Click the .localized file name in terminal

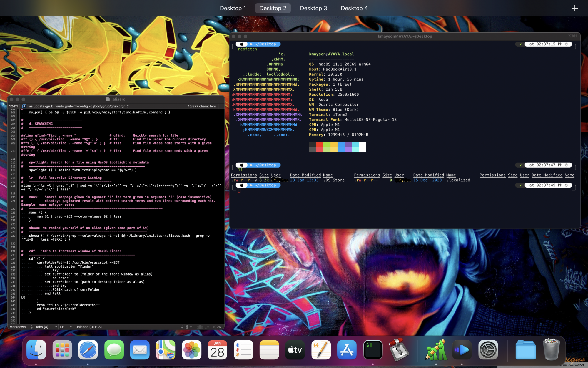[458, 180]
